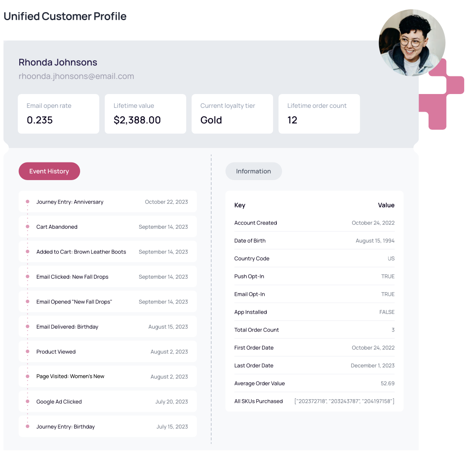Open Journey Entry: Anniversary event
This screenshot has height=476, width=468.
click(108, 202)
